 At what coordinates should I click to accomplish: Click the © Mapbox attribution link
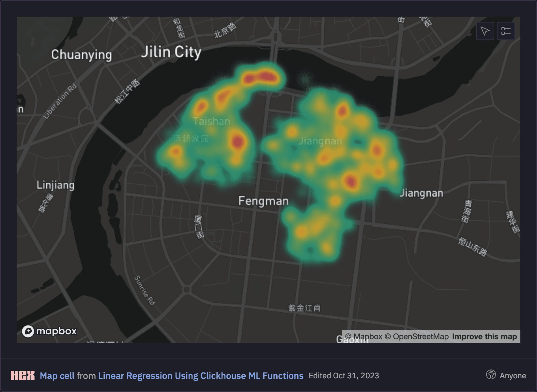363,337
